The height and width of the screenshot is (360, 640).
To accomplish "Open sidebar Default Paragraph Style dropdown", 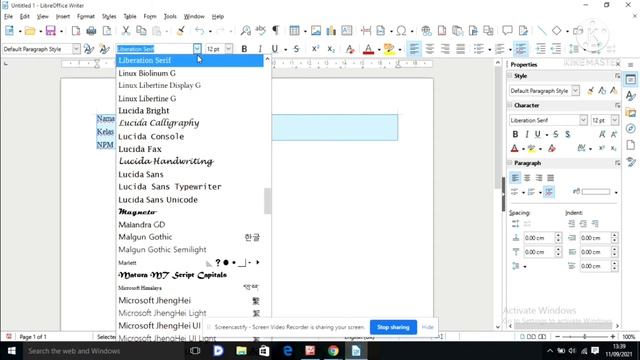I will (x=575, y=91).
